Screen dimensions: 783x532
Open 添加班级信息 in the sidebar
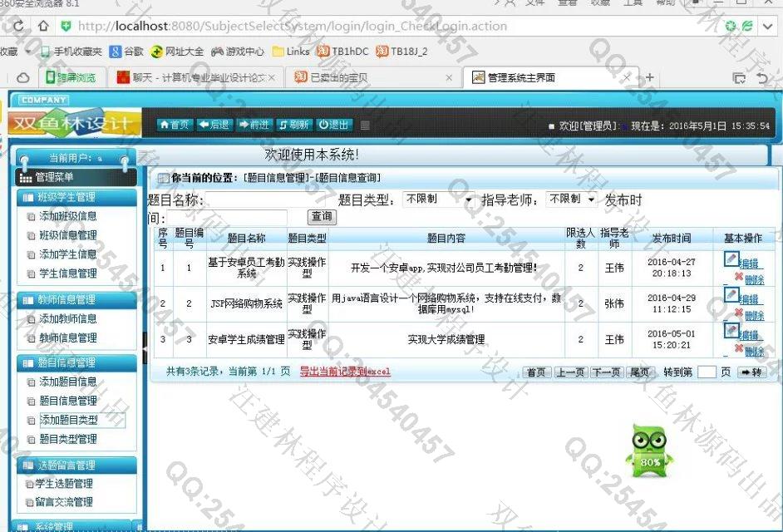tap(68, 216)
